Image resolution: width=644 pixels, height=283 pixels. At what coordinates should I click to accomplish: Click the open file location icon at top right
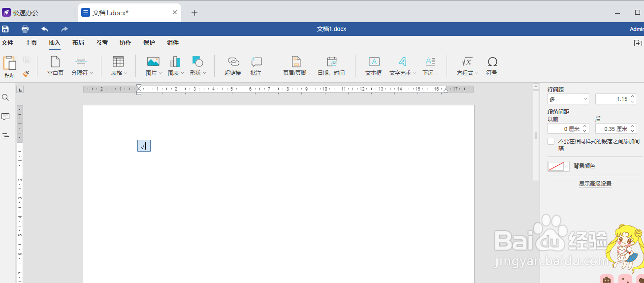[x=638, y=43]
